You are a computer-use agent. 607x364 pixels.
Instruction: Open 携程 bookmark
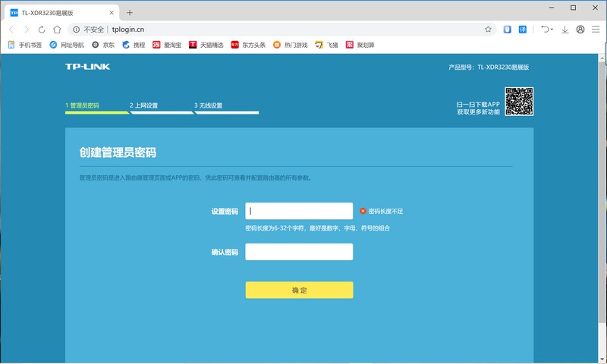tap(134, 45)
